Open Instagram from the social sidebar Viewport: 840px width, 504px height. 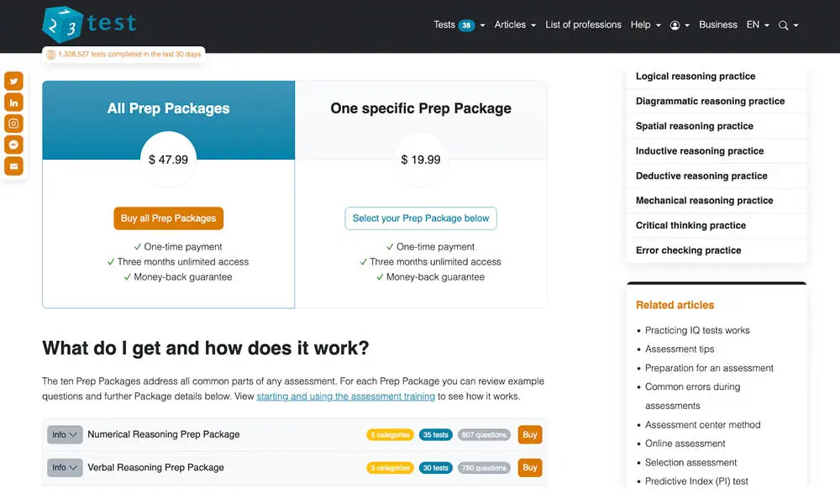pyautogui.click(x=13, y=123)
